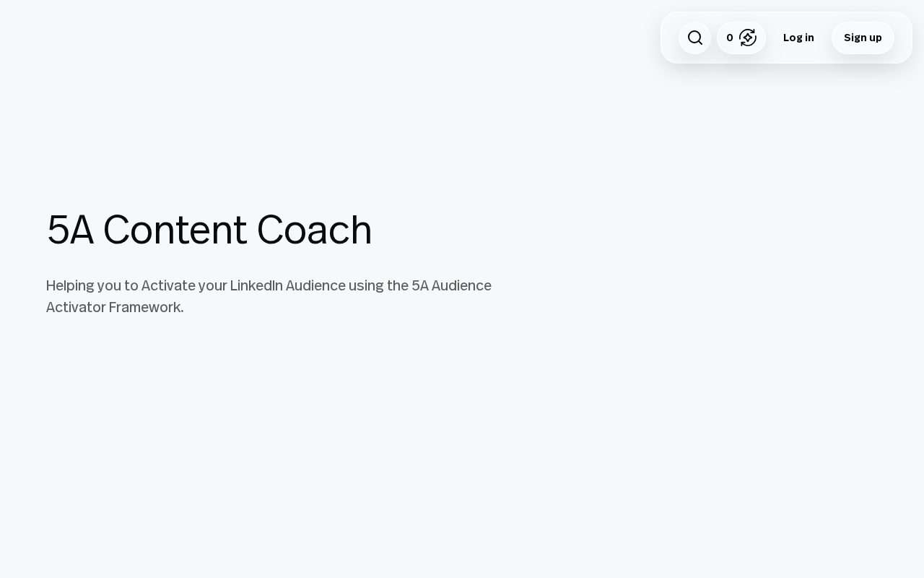
Task: Open the credits balance pill
Action: point(741,38)
